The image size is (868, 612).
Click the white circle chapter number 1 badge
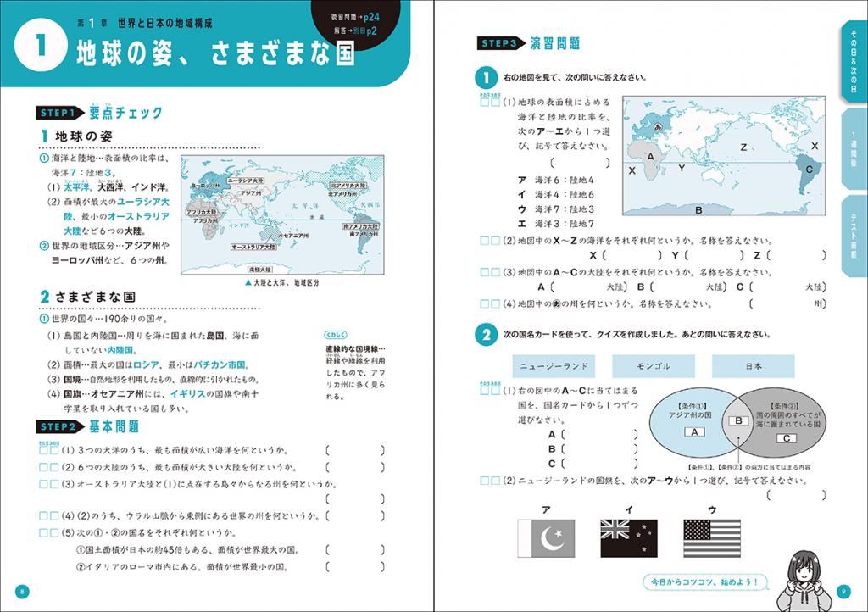click(x=41, y=47)
